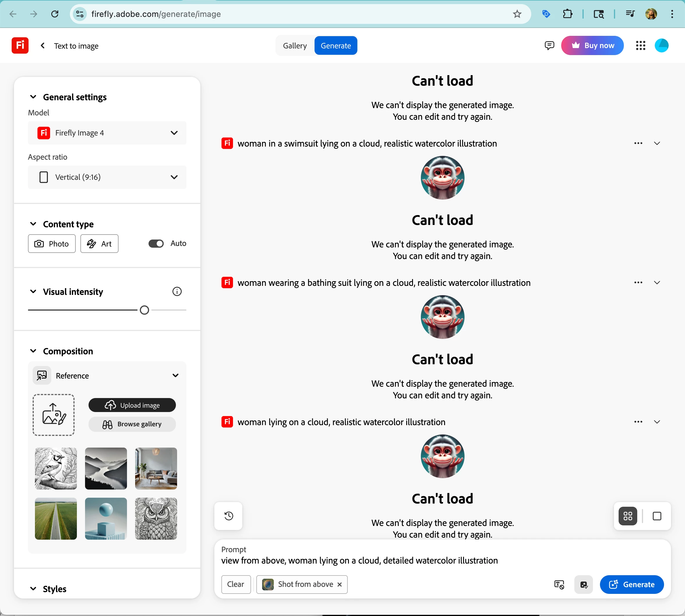Toggle the Auto content type switch

[x=156, y=244]
